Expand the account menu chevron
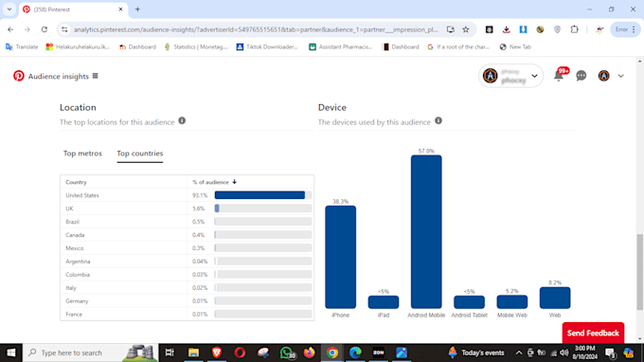 pyautogui.click(x=620, y=76)
